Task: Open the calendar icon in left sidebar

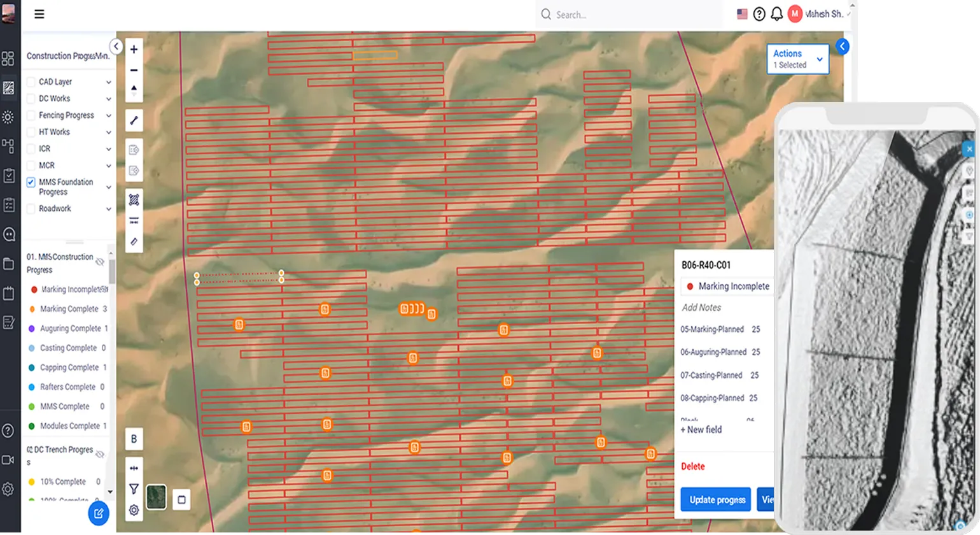Action: (x=8, y=293)
